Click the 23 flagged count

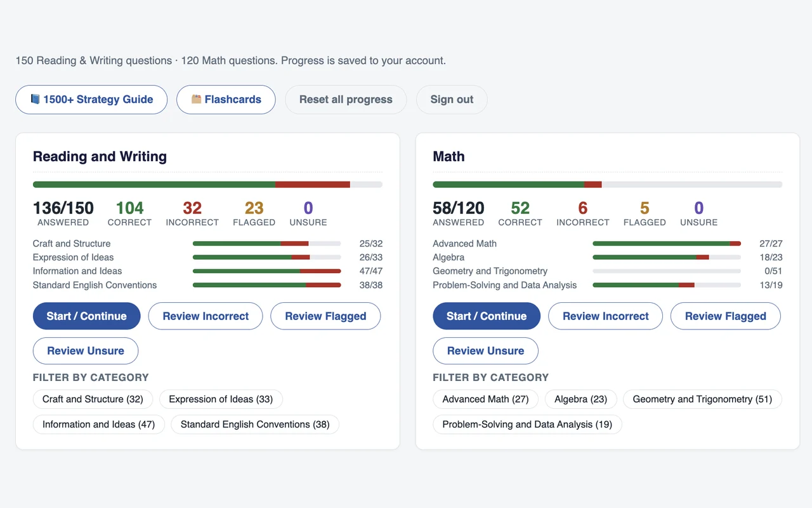click(x=254, y=208)
